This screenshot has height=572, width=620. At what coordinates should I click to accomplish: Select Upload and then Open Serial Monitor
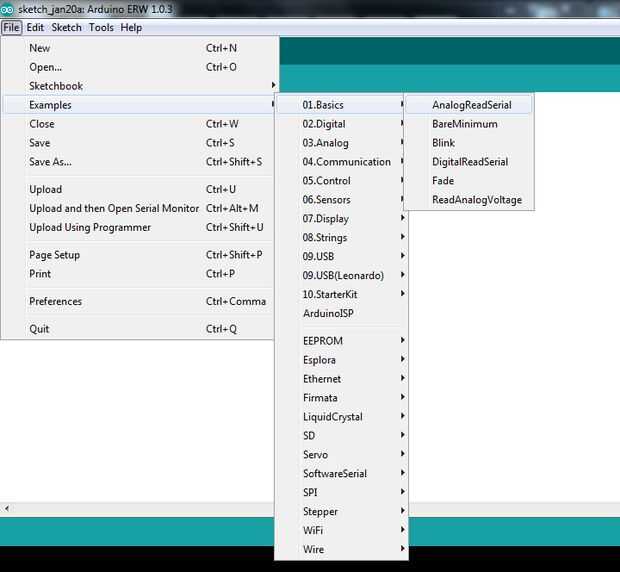pyautogui.click(x=139, y=209)
